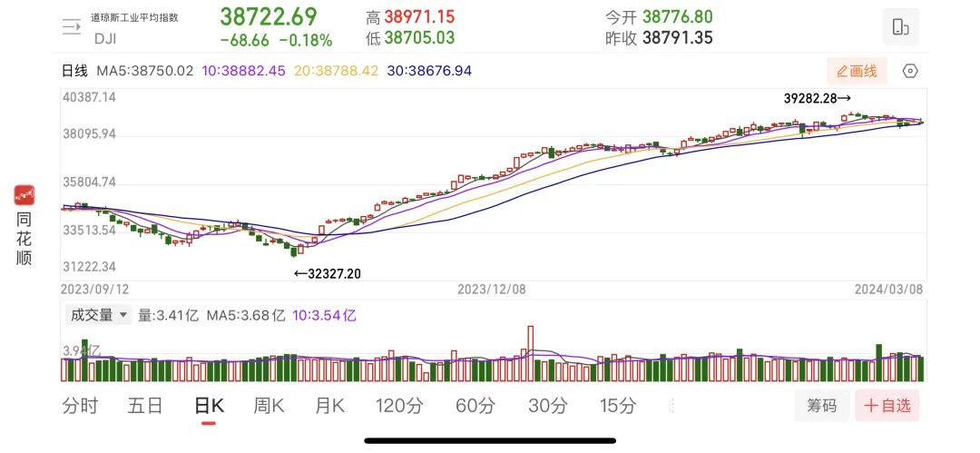
Task: Open chart settings hexagon icon
Action: 911,72
